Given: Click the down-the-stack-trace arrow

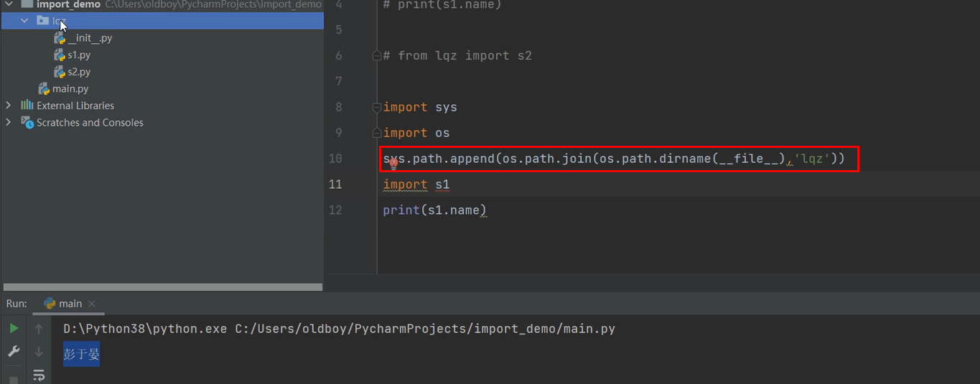Looking at the screenshot, I should pos(39,352).
